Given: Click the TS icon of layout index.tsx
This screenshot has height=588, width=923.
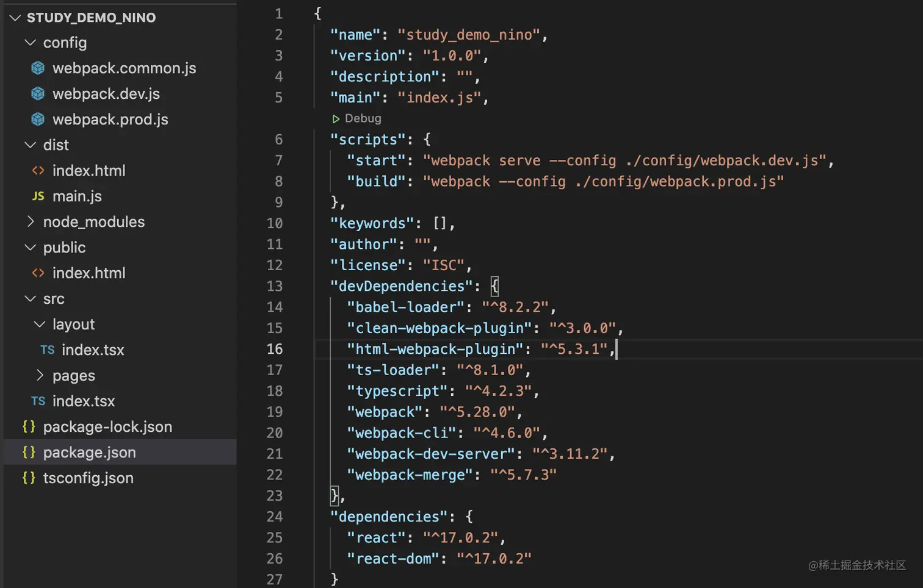Looking at the screenshot, I should coord(48,350).
